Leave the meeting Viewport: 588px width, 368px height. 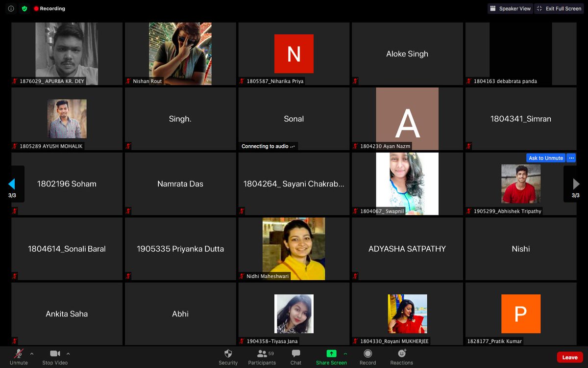570,357
